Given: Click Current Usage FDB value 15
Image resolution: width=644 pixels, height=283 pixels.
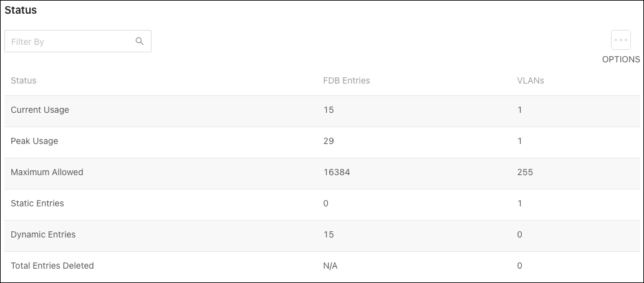Looking at the screenshot, I should point(328,110).
